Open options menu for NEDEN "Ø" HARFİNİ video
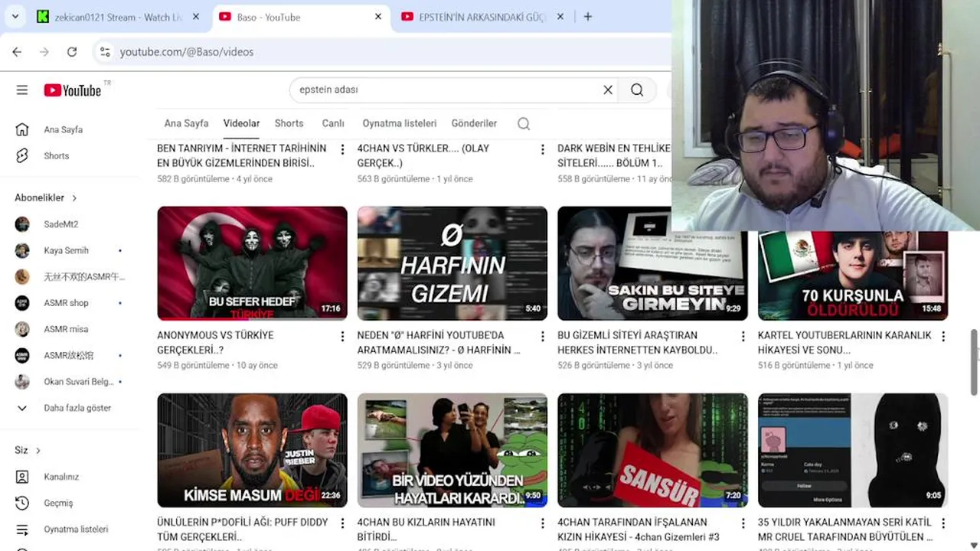The image size is (980, 551). coord(543,337)
